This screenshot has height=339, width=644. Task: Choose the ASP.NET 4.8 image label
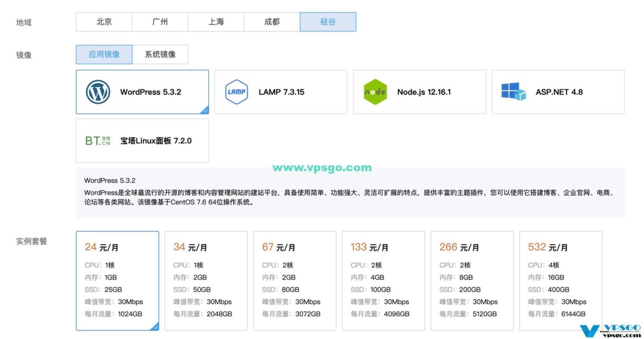[559, 92]
